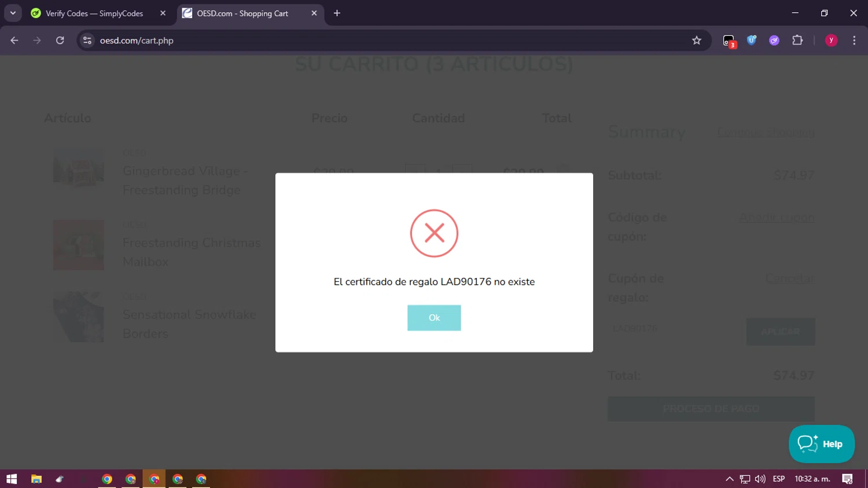
Task: Reload the cart page
Action: (60, 41)
